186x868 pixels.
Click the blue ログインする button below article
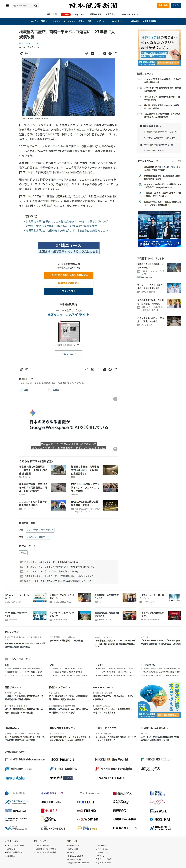pos(69,291)
